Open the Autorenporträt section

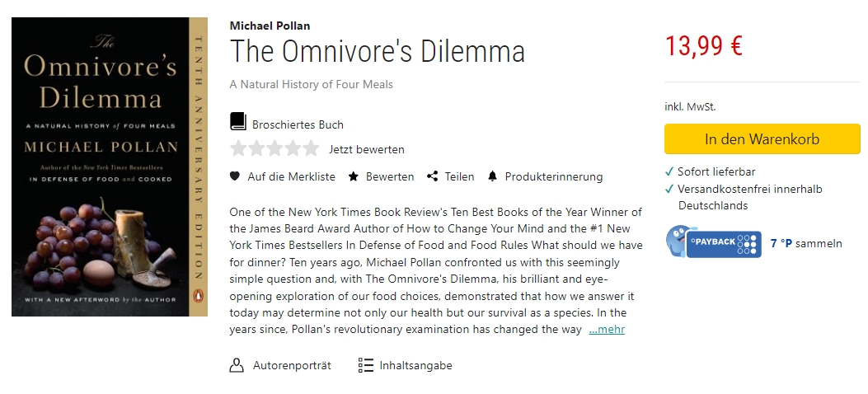(292, 365)
